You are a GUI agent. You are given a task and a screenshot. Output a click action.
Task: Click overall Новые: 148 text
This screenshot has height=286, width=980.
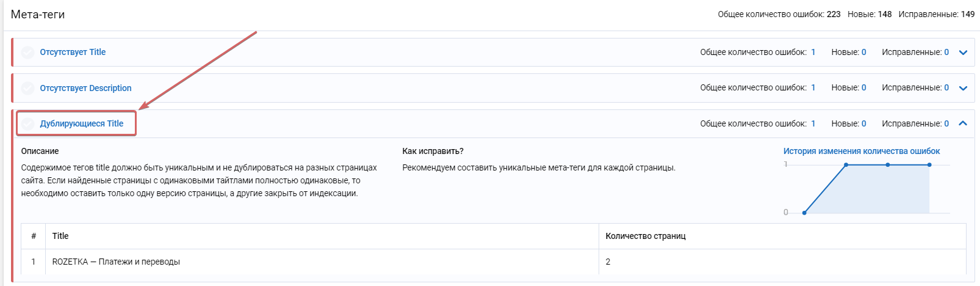click(870, 14)
